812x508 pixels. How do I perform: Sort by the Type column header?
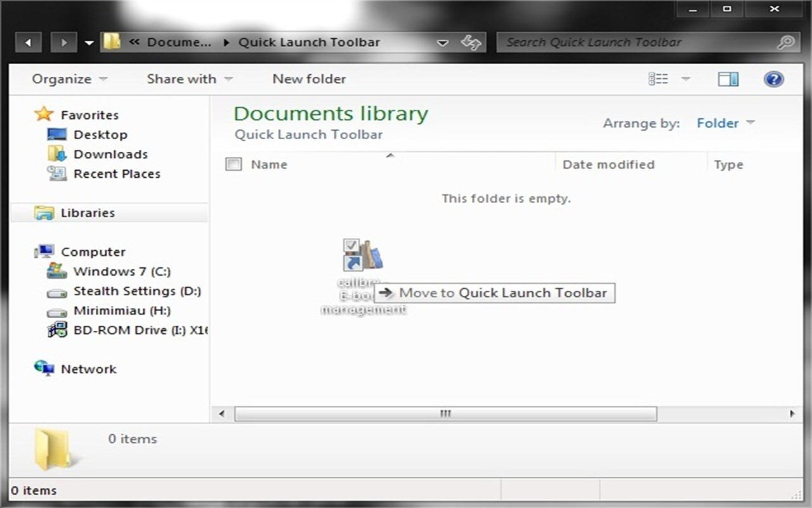click(728, 164)
